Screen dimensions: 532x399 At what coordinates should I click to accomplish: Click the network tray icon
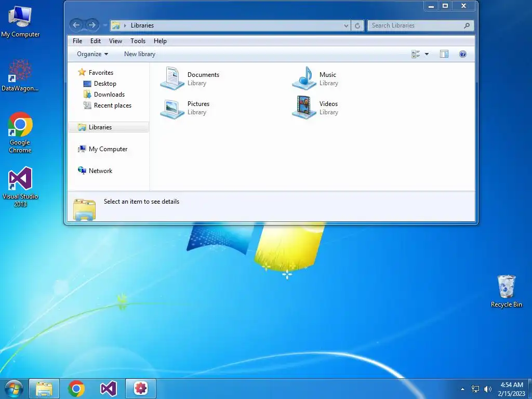475,389
